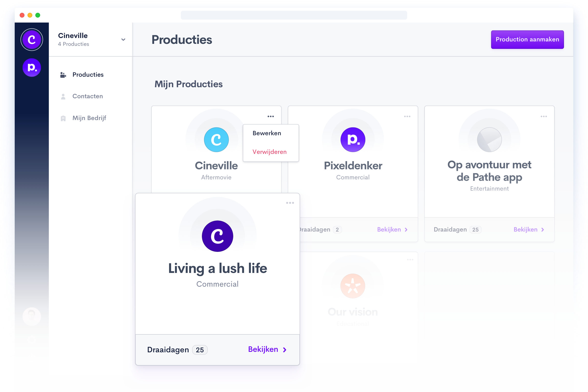The height and width of the screenshot is (392, 588).
Task: Click the 'Entertainment' label on Pathe card
Action: click(489, 188)
